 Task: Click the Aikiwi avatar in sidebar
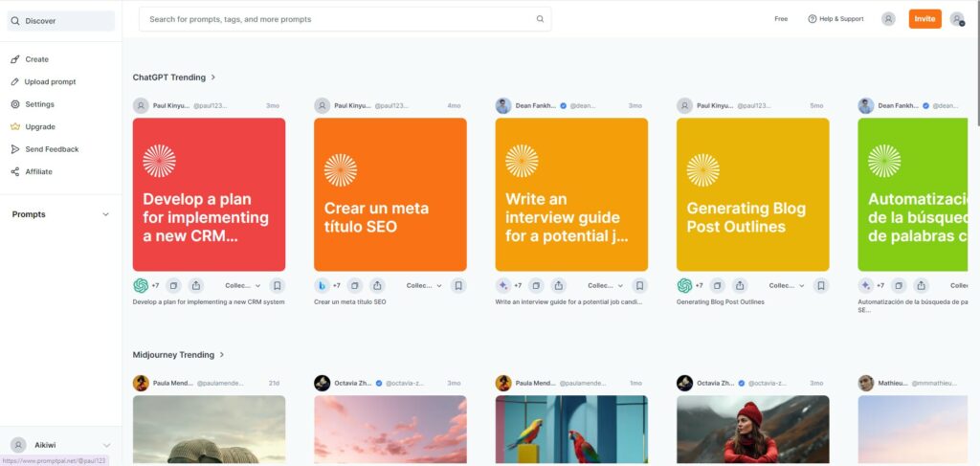pos(19,445)
